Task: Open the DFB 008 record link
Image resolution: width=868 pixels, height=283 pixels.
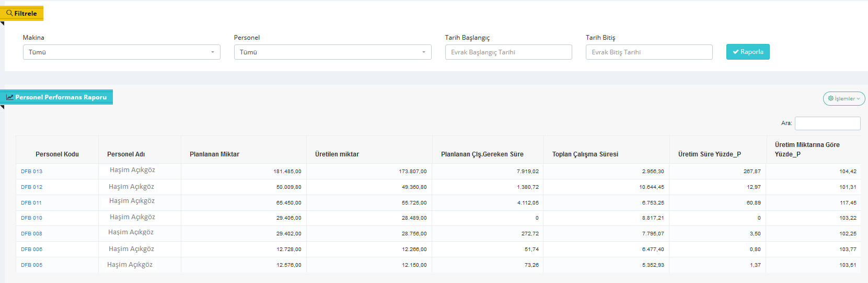Action: coord(31,234)
